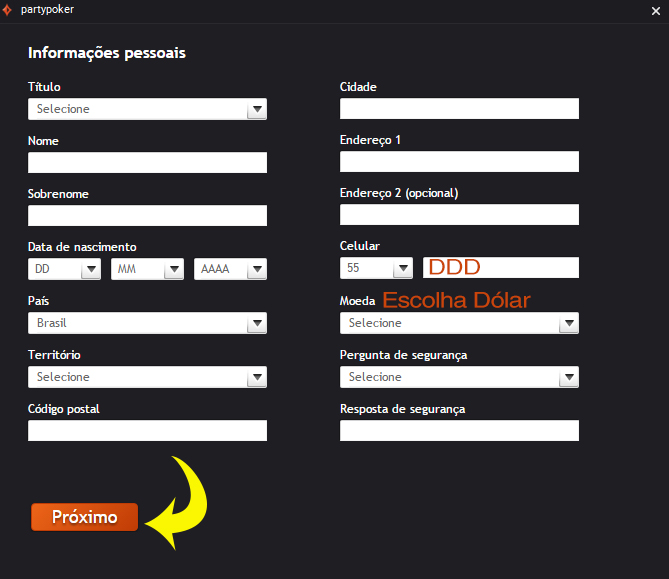Click the Celular phone number field
The height and width of the screenshot is (579, 669).
[501, 268]
